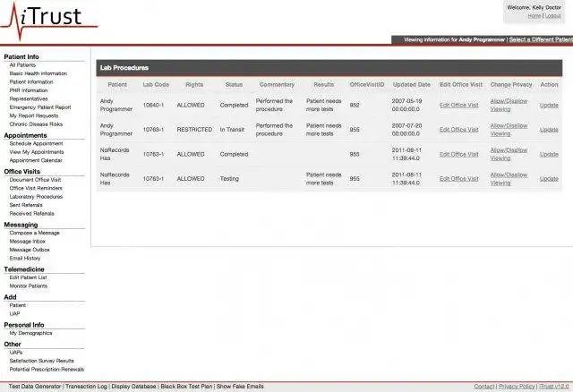Click Update for lab code 10640-1
This screenshot has height=392, width=573.
coord(549,105)
